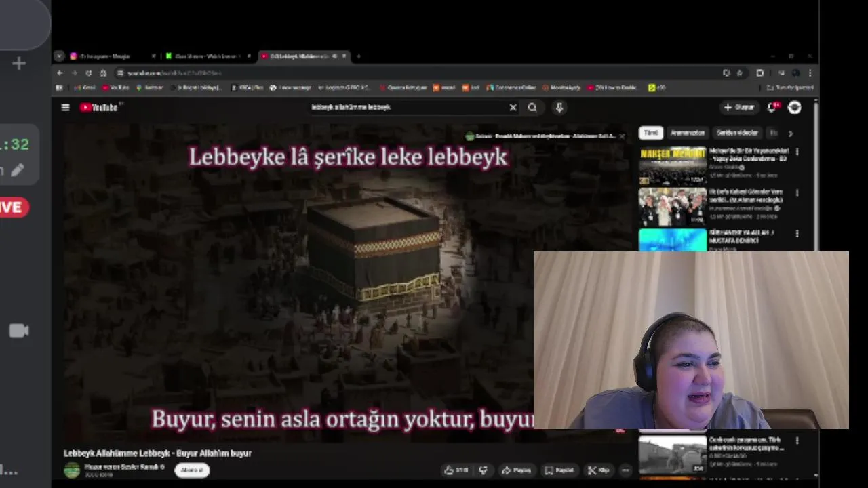Open the Canlı canlı recommended video thumbnail
This screenshot has height=488, width=868.
673,453
